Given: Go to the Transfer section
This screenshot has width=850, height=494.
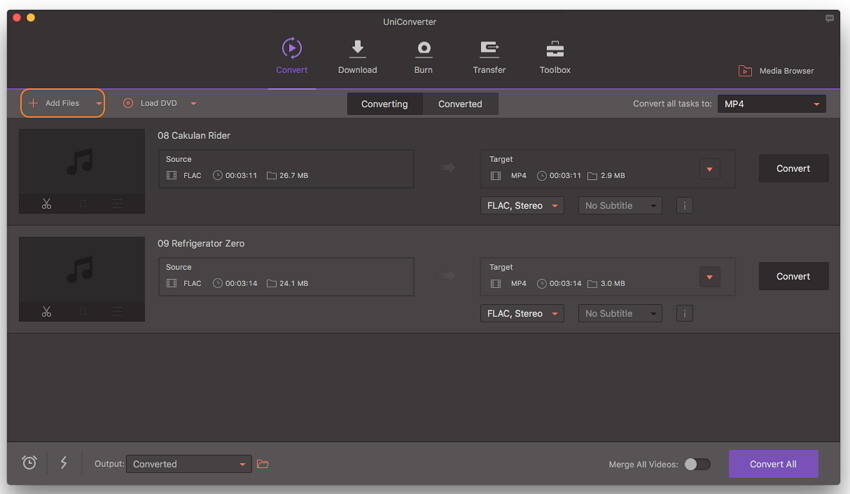Looking at the screenshot, I should (489, 56).
